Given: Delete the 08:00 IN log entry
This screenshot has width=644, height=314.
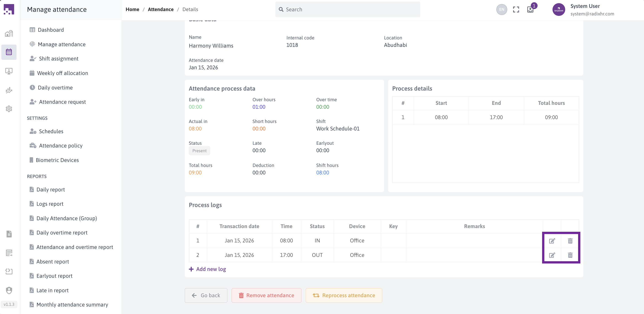Looking at the screenshot, I should (x=570, y=241).
